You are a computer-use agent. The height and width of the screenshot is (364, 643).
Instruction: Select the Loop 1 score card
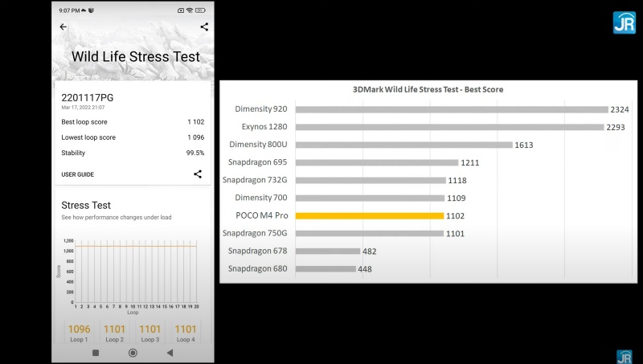point(79,333)
